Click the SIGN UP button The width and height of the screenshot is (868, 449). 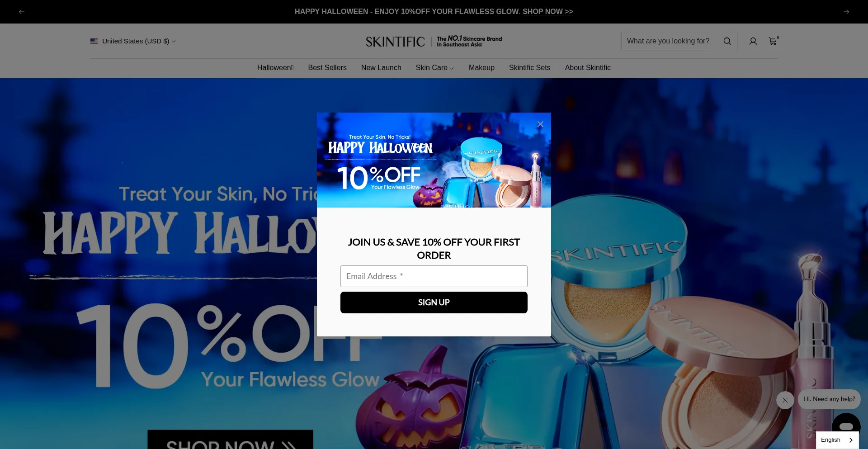pos(434,302)
